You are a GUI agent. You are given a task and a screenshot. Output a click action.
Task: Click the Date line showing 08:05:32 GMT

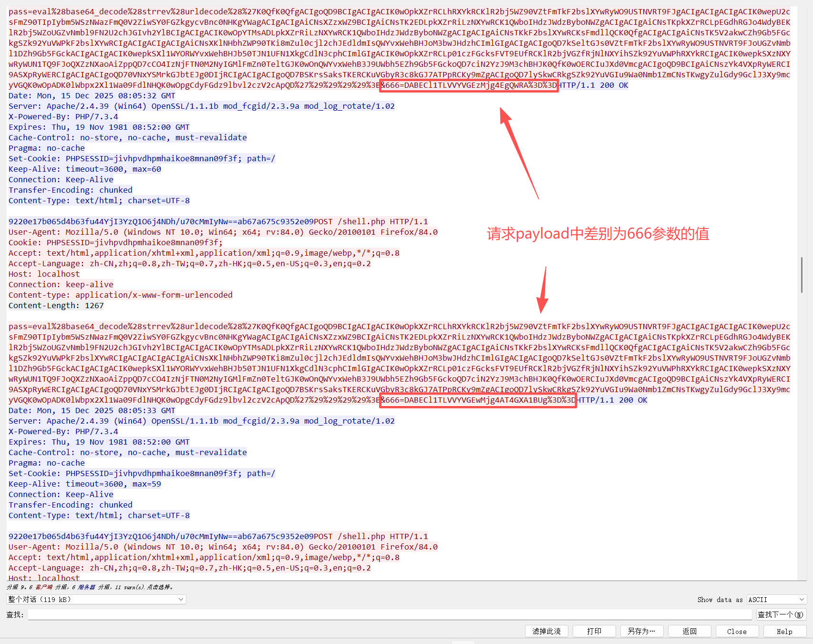tap(92, 96)
